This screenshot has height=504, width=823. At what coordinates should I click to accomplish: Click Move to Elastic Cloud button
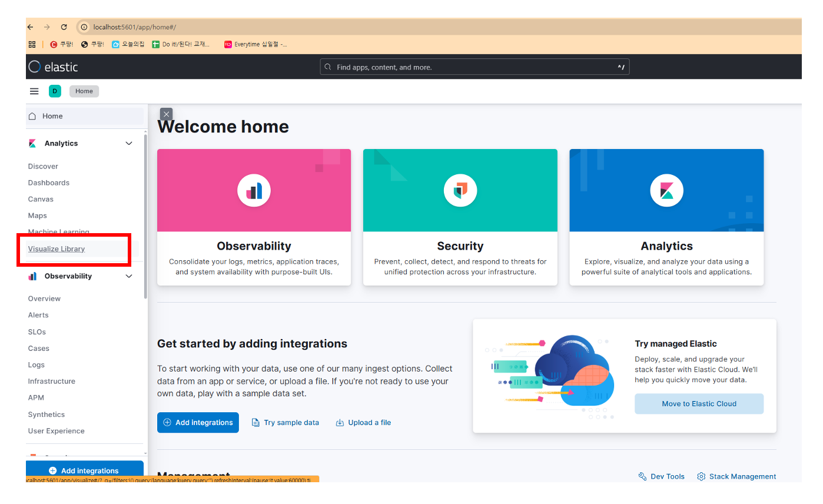point(699,404)
